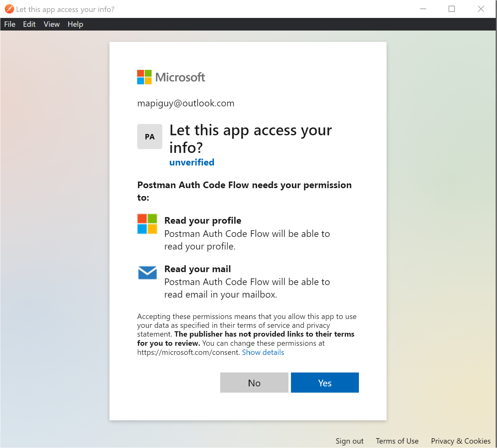
Task: Open the Terms of Use link
Action: 397,441
